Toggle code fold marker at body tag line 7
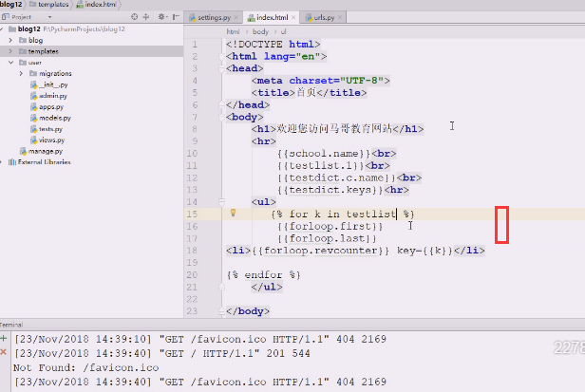Screen dimensions: 585x392 (x=221, y=117)
